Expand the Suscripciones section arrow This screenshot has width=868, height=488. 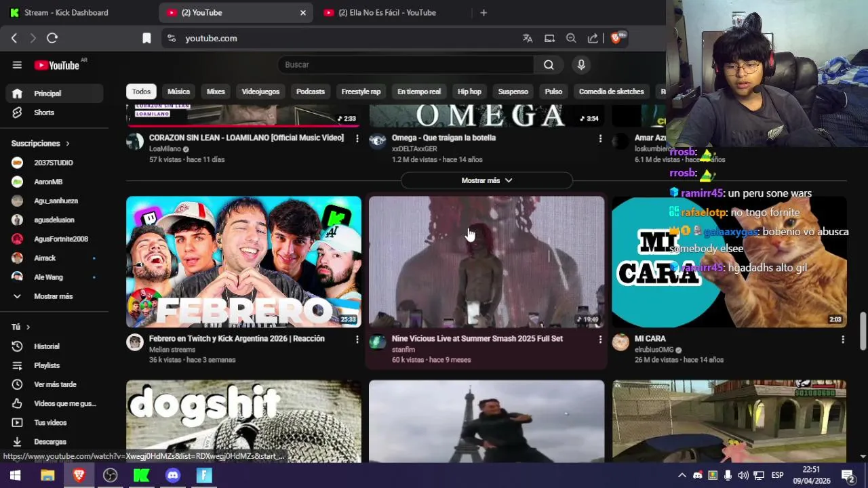click(x=67, y=144)
